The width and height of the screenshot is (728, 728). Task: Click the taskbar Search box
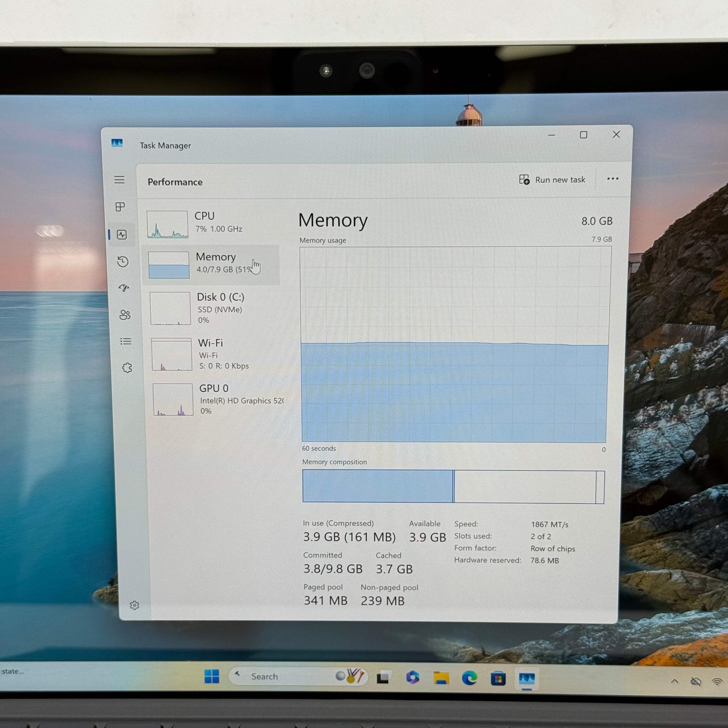pos(298,676)
